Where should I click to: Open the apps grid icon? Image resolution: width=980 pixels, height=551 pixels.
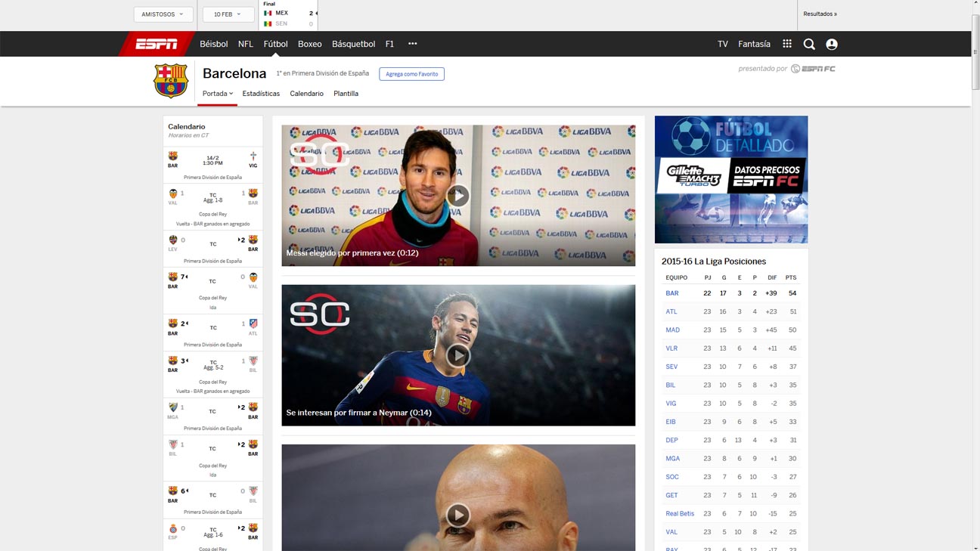(787, 44)
